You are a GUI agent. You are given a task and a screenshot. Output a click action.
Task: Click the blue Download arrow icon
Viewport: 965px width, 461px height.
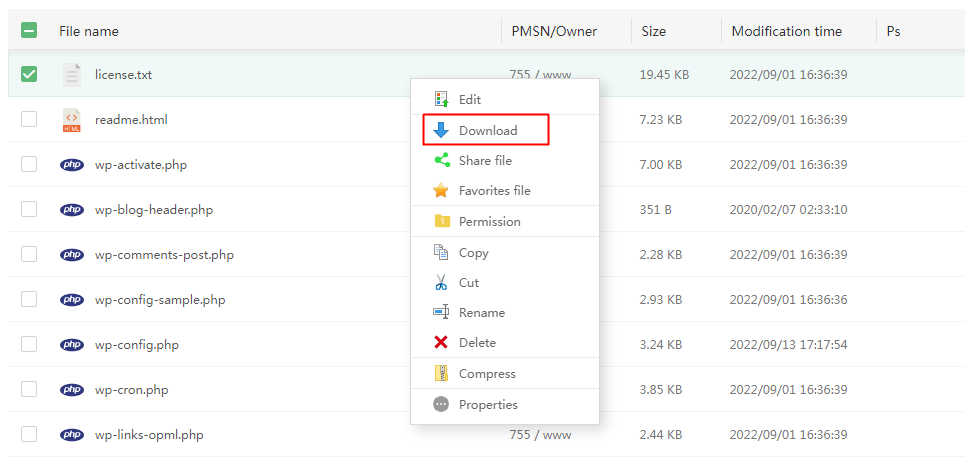coord(441,130)
